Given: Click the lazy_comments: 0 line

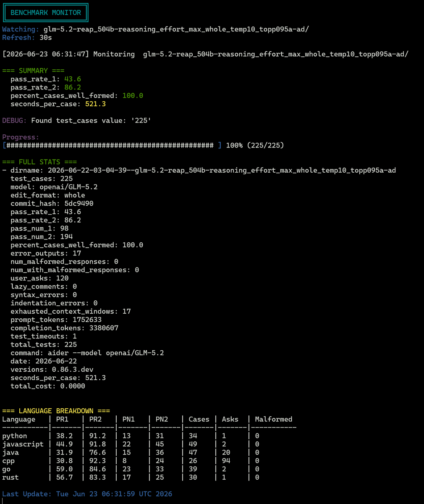Looking at the screenshot, I should (44, 286).
